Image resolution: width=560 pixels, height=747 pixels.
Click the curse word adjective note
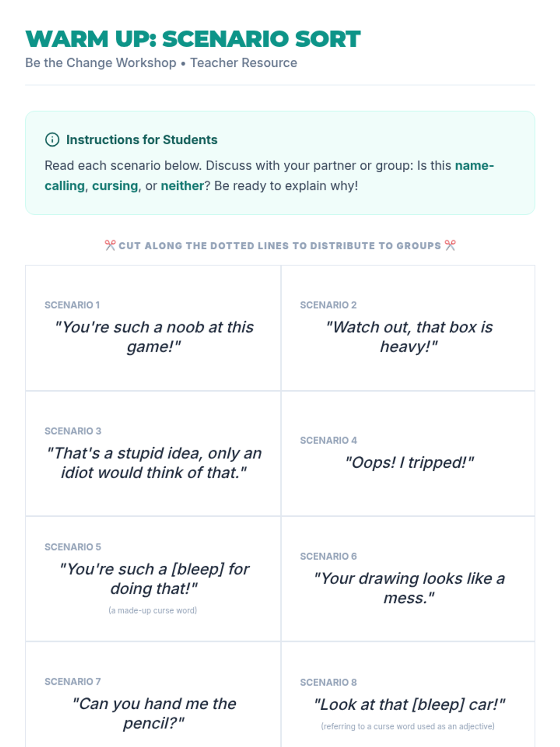point(407,726)
